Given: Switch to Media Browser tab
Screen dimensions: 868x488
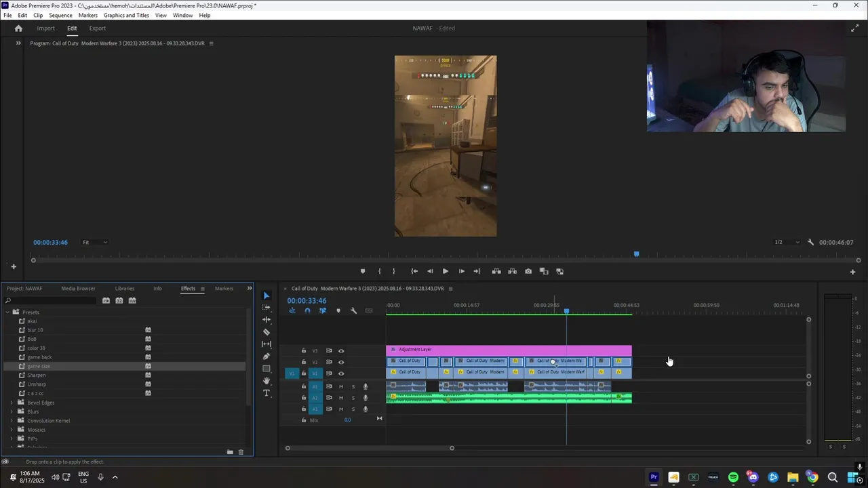Looking at the screenshot, I should coord(78,289).
